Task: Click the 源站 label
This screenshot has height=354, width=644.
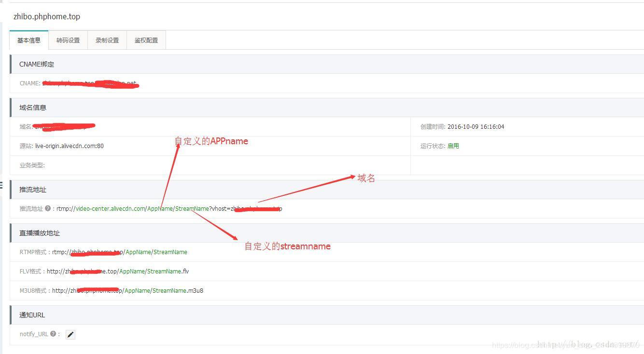Action: [27, 146]
